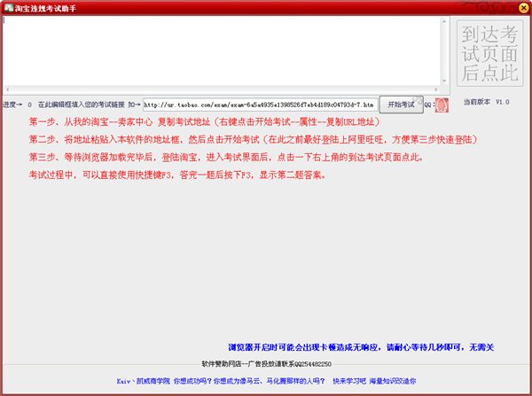532x396 pixels.
Task: Click the 第三步 instruction line
Action: click(225, 157)
